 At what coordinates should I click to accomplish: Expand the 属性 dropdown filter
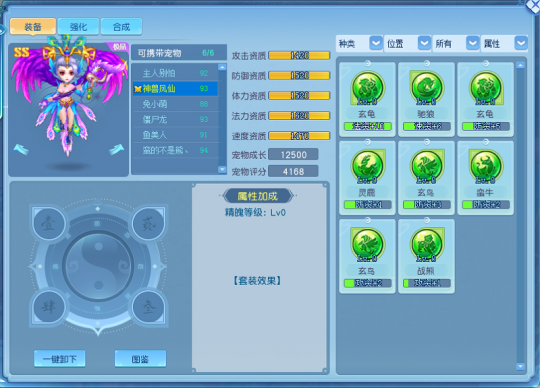tap(504, 44)
